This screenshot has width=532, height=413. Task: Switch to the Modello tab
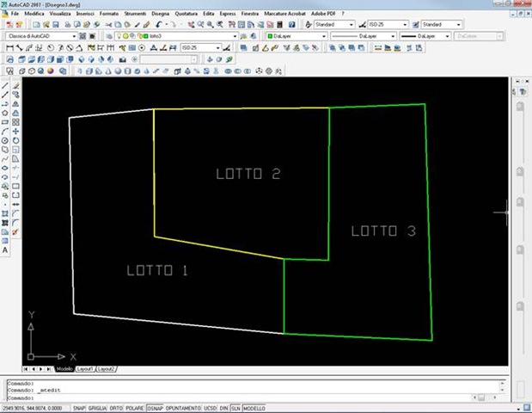click(x=64, y=369)
